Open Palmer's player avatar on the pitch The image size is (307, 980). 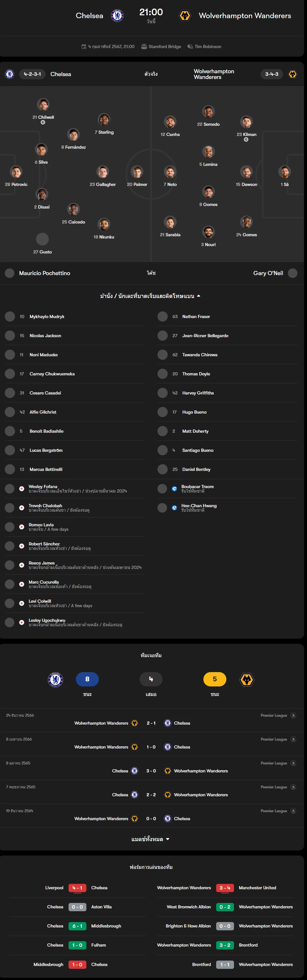point(137,172)
